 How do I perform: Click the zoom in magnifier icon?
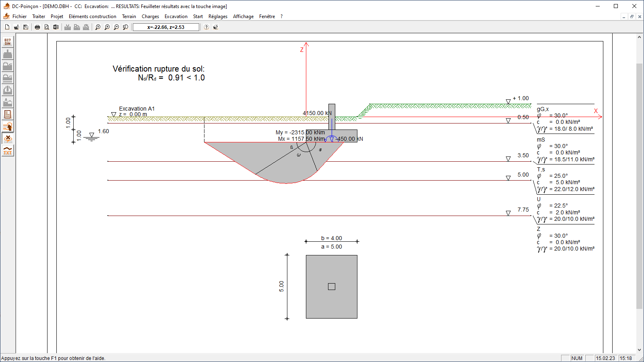[x=107, y=27]
